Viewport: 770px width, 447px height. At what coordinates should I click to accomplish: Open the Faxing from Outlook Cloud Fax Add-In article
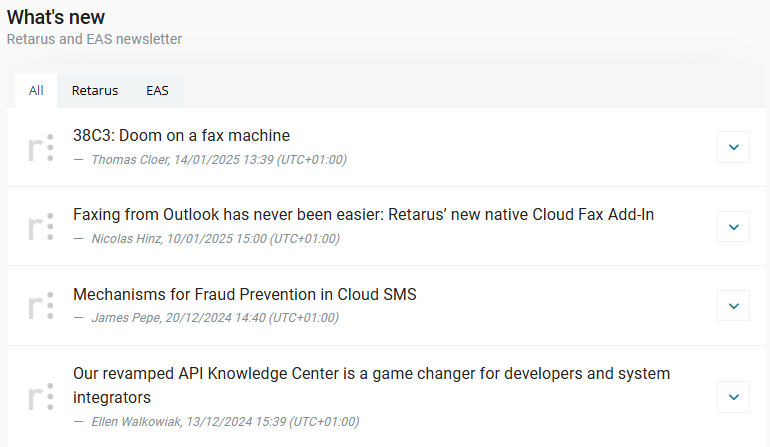(363, 214)
